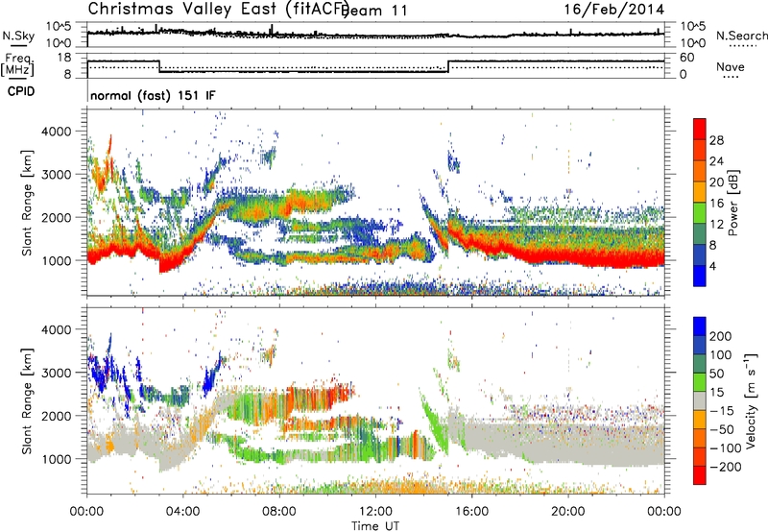Click the '28' label on the power colorbar
Image resolution: width=768 pixels, height=532 pixels.
tap(716, 140)
